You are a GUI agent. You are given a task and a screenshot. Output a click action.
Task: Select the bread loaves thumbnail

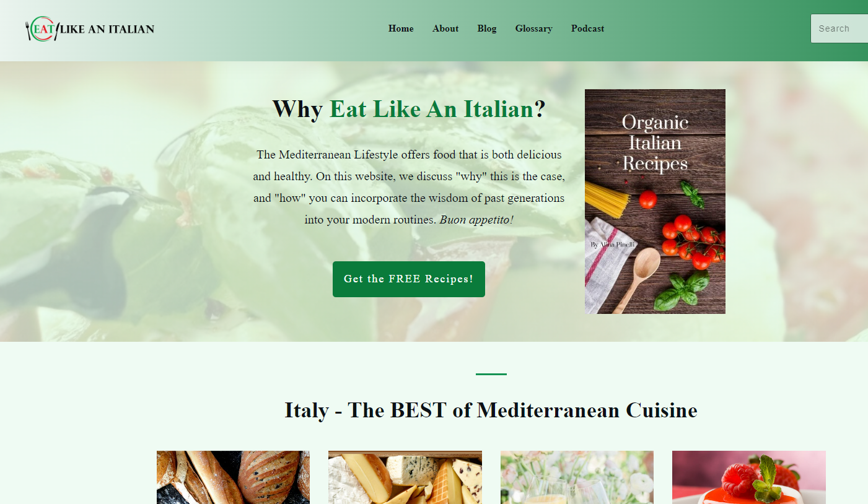click(233, 477)
